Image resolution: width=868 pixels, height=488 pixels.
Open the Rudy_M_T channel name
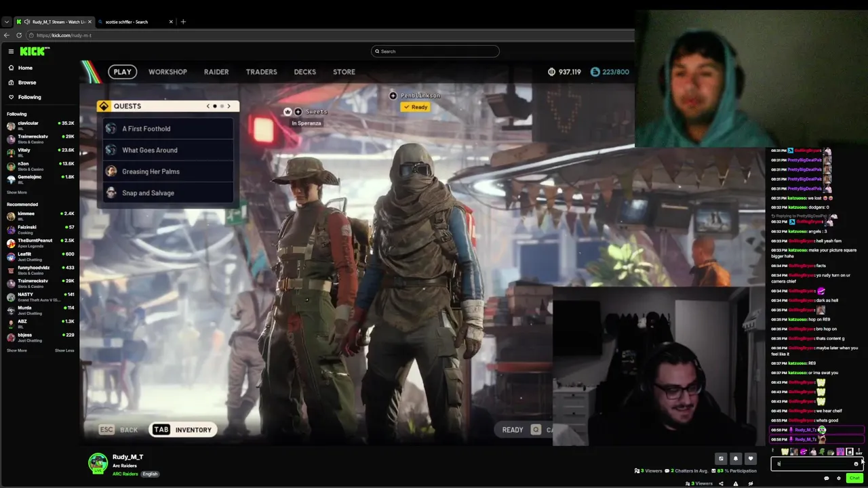(127, 457)
